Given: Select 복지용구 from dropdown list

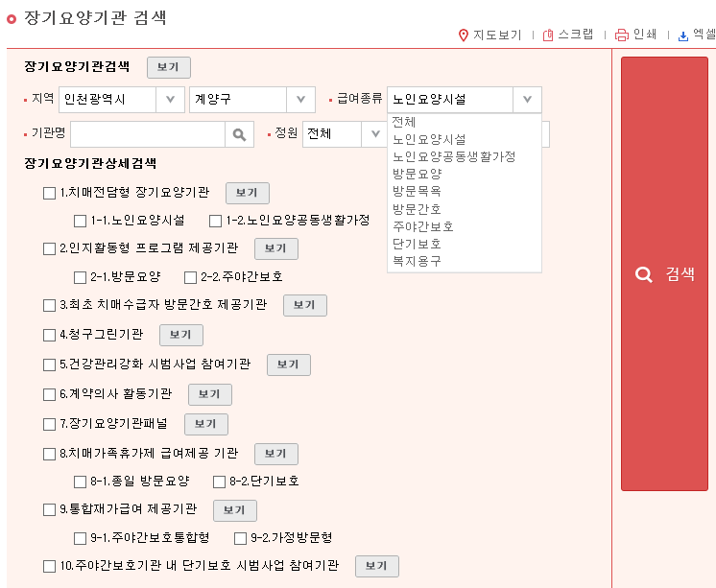Looking at the screenshot, I should click(x=464, y=261).
